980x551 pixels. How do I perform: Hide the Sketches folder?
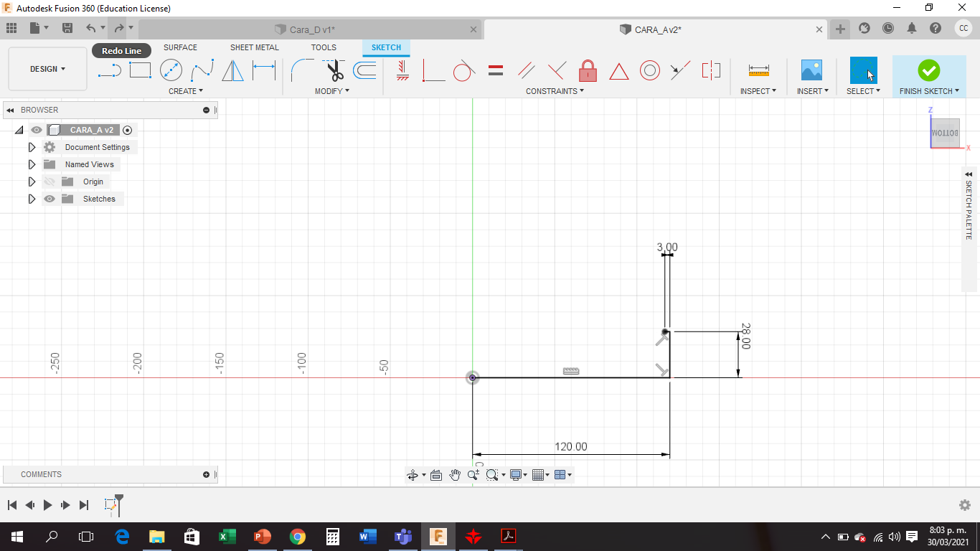(50, 199)
